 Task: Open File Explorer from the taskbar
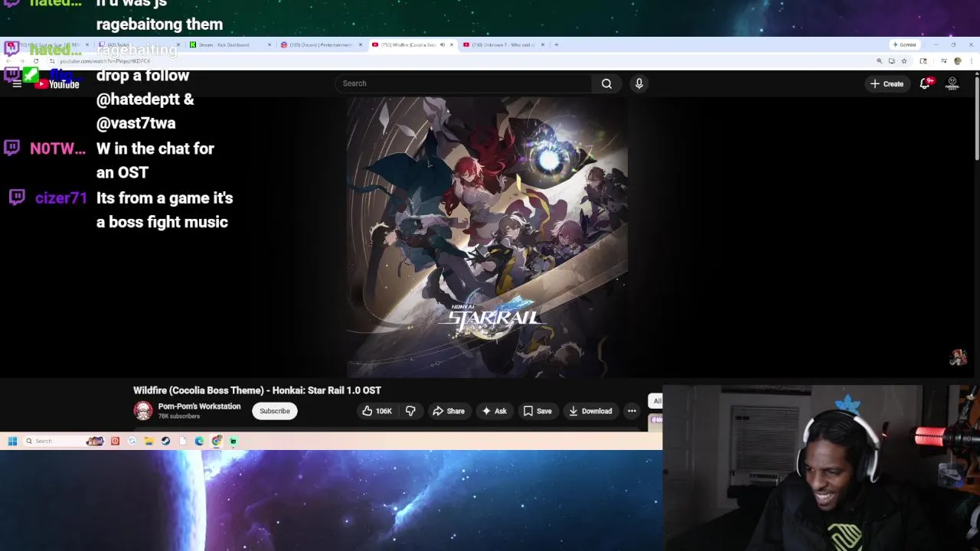tap(149, 441)
